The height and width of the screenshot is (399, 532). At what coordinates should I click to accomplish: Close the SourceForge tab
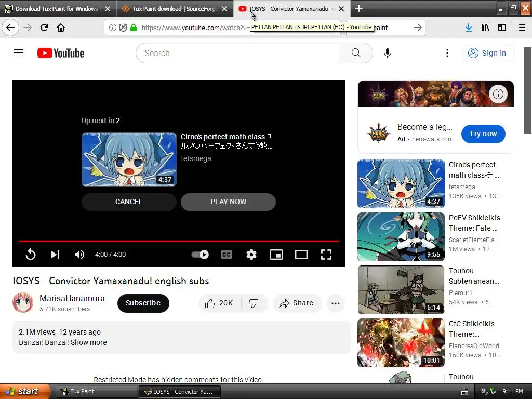pos(224,9)
